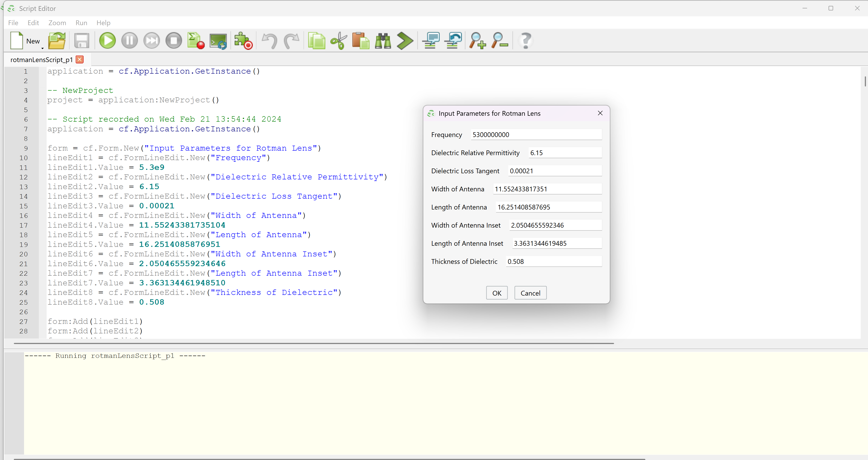Click the Stop script execution icon
Image resolution: width=868 pixels, height=460 pixels.
174,41
